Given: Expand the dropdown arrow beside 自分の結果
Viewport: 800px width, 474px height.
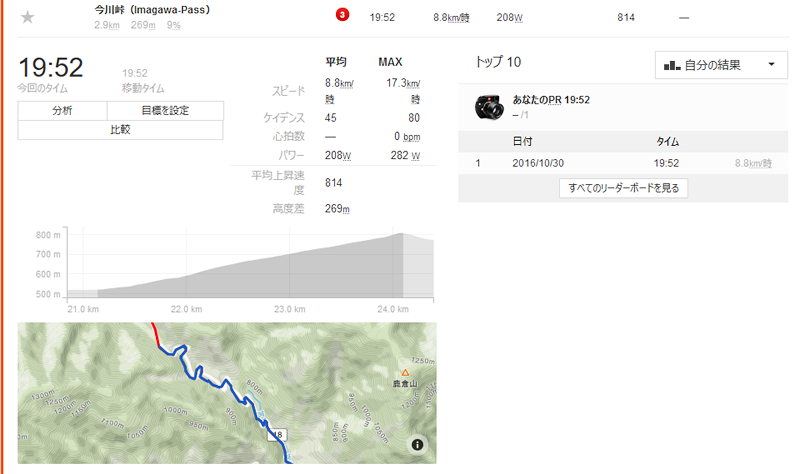Looking at the screenshot, I should click(771, 64).
